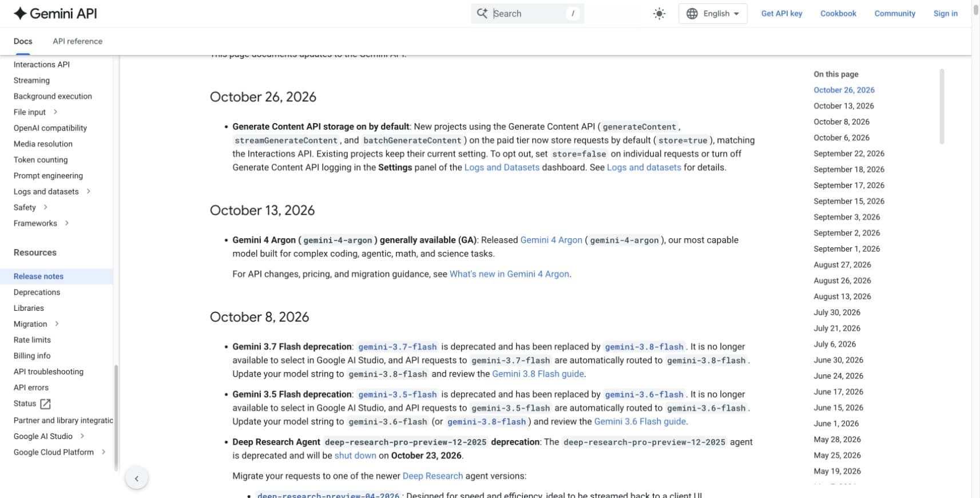
Task: Expand the Safety chevron
Action: coord(45,207)
